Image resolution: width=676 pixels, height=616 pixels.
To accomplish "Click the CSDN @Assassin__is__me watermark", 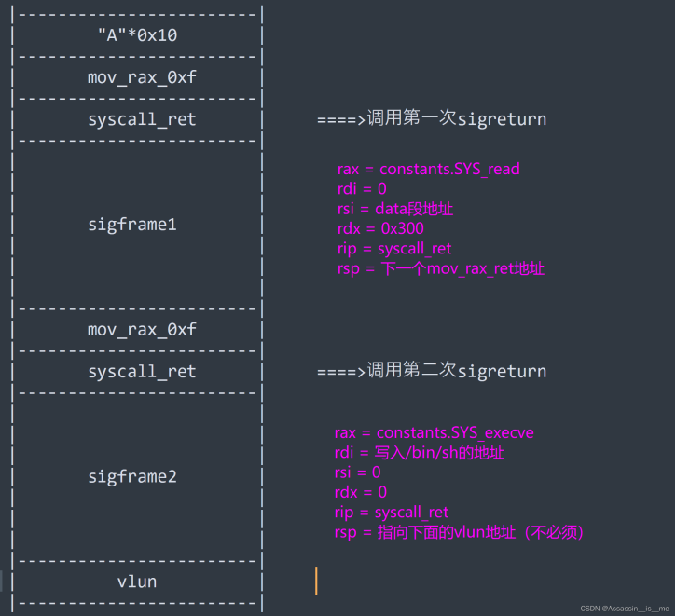I will pos(624,608).
